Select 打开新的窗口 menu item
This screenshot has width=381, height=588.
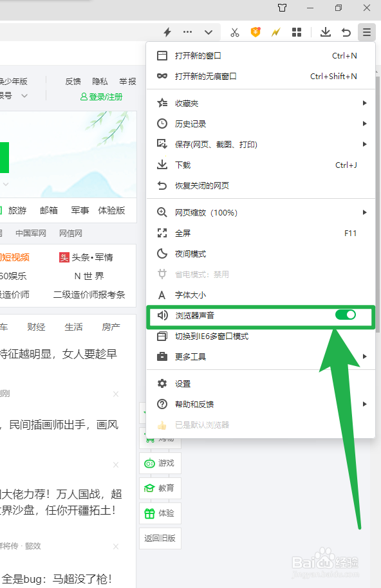[x=261, y=56]
